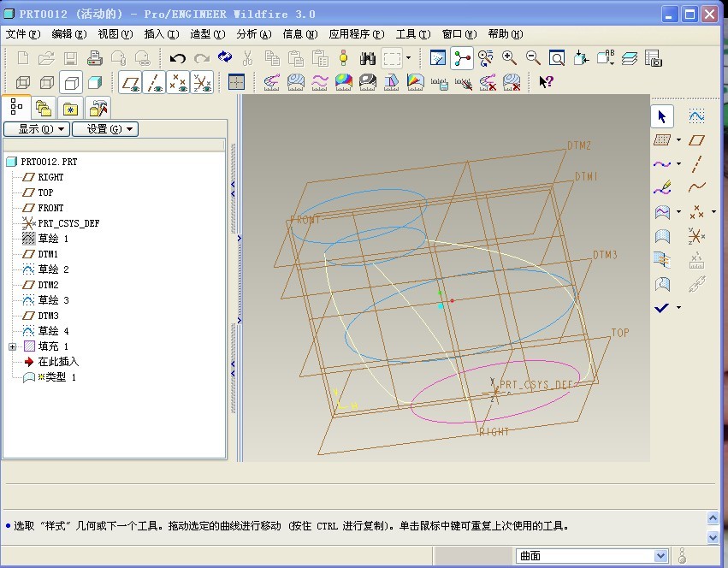Open the 工具(T) menu
Viewport: 728px width, 568px height.
[x=413, y=34]
